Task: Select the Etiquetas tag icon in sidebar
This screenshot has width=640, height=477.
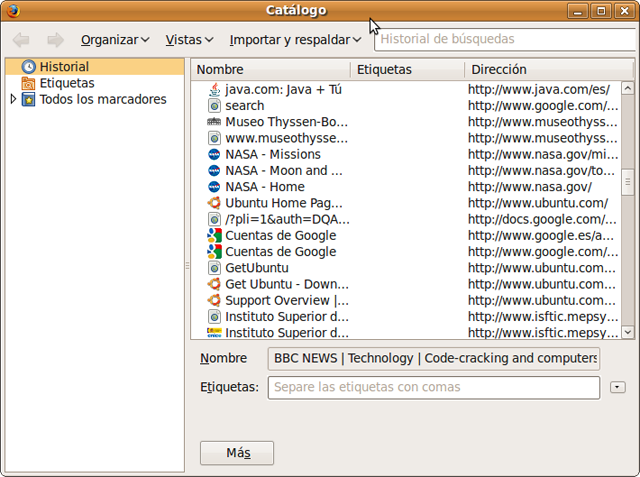Action: [x=28, y=83]
